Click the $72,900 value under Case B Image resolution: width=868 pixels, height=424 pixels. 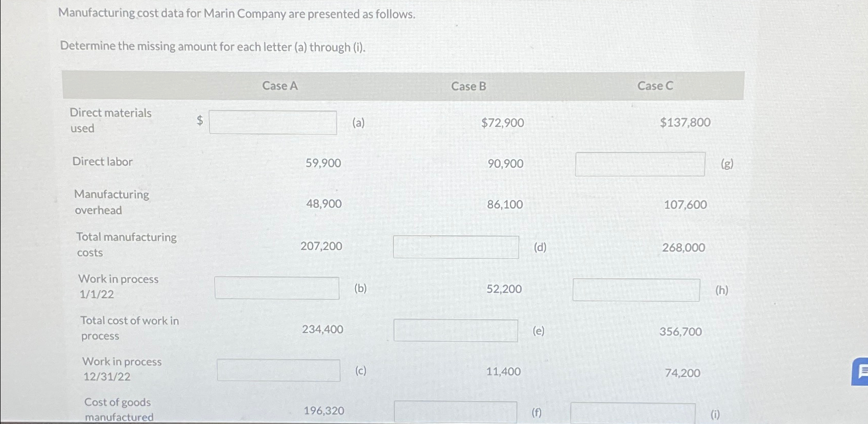tap(502, 122)
